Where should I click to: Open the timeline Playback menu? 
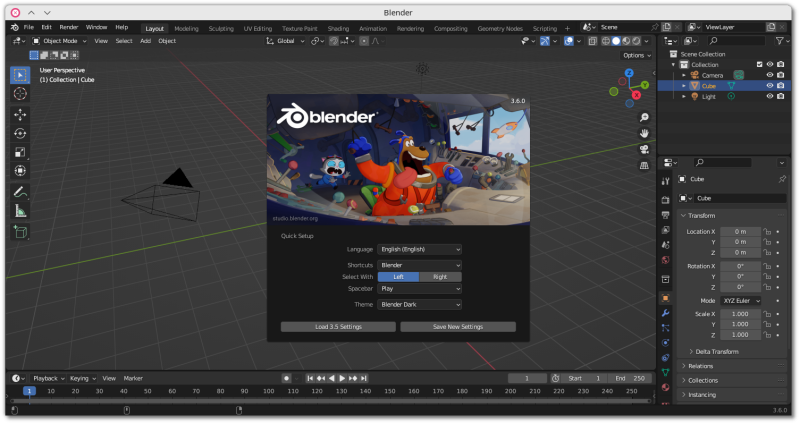click(48, 379)
